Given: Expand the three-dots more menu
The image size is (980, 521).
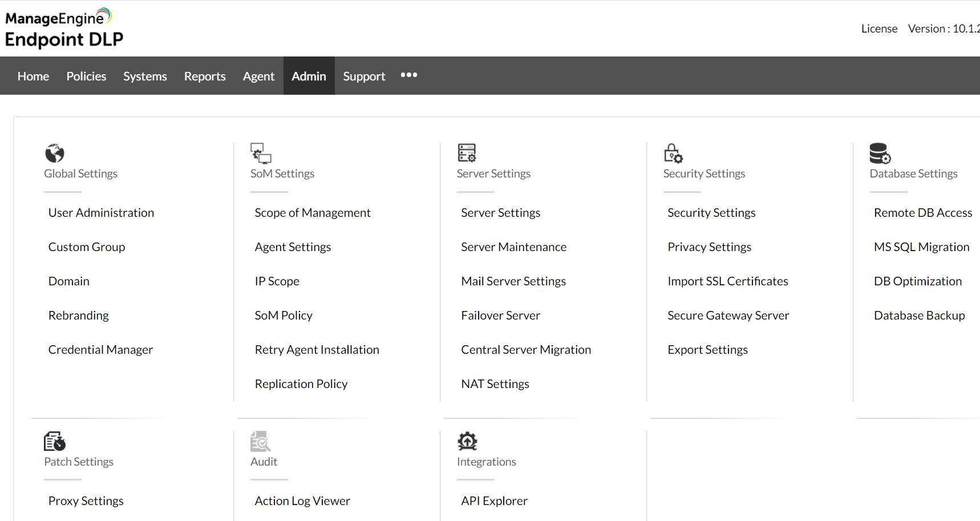Looking at the screenshot, I should pyautogui.click(x=408, y=75).
